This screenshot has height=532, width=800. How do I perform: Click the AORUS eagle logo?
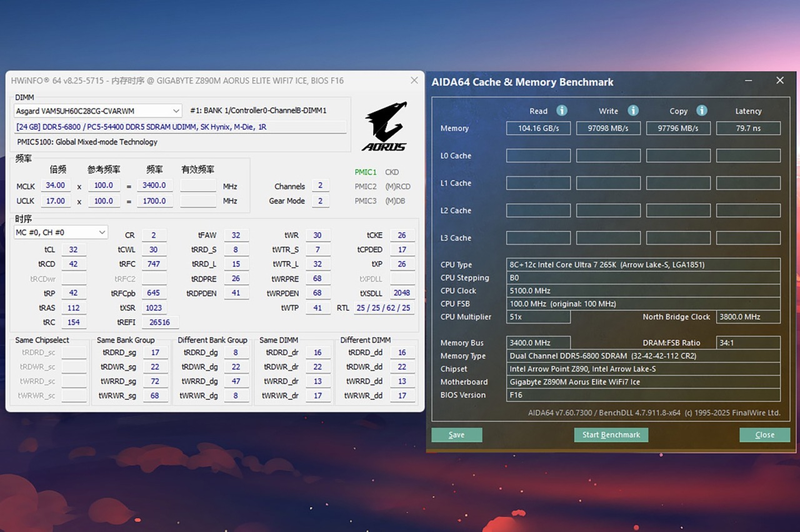(385, 127)
